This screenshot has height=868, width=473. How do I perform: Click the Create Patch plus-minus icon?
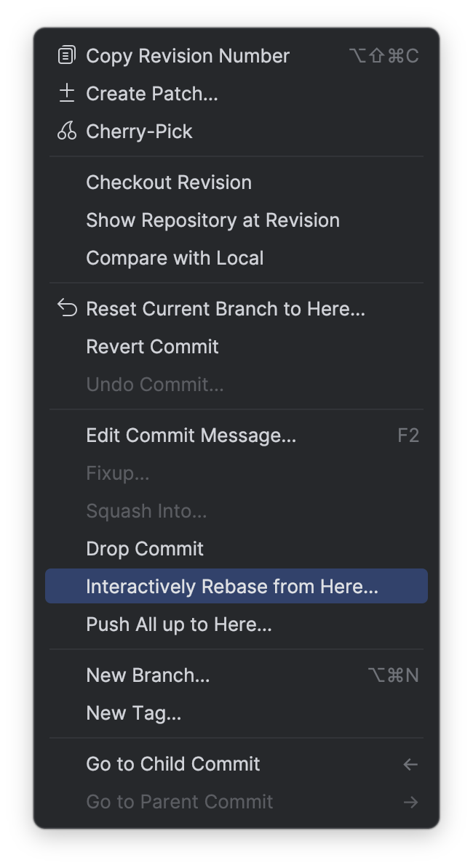click(67, 93)
